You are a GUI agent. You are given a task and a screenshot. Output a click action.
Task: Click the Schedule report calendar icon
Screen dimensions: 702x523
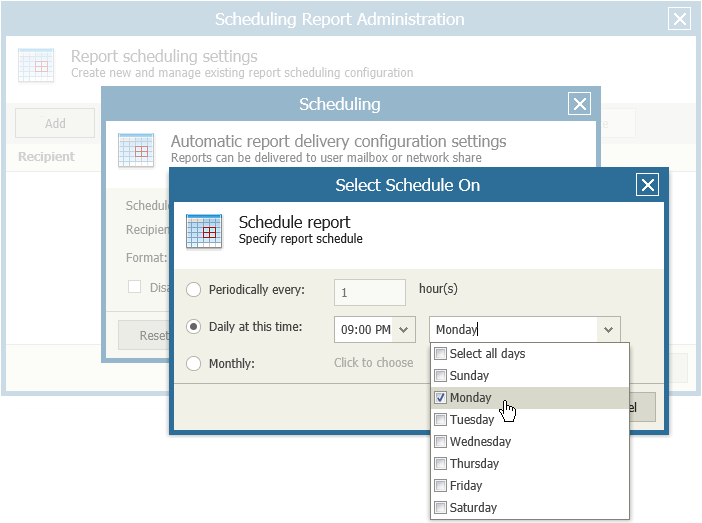(204, 230)
